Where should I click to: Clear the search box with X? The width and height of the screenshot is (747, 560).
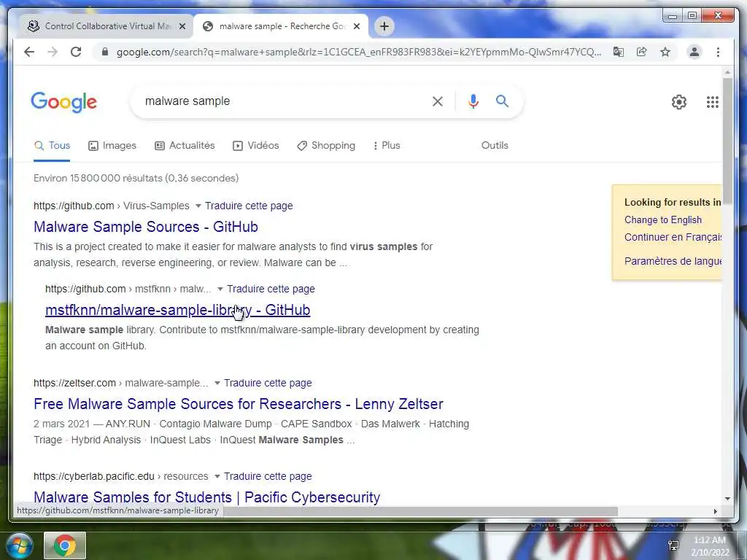pos(438,101)
